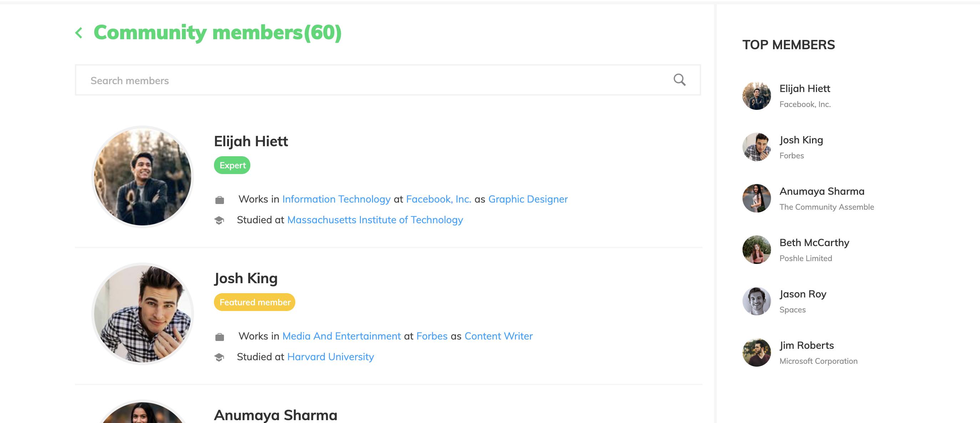
Task: Open Jim Roberts in Top Members
Action: click(x=807, y=345)
